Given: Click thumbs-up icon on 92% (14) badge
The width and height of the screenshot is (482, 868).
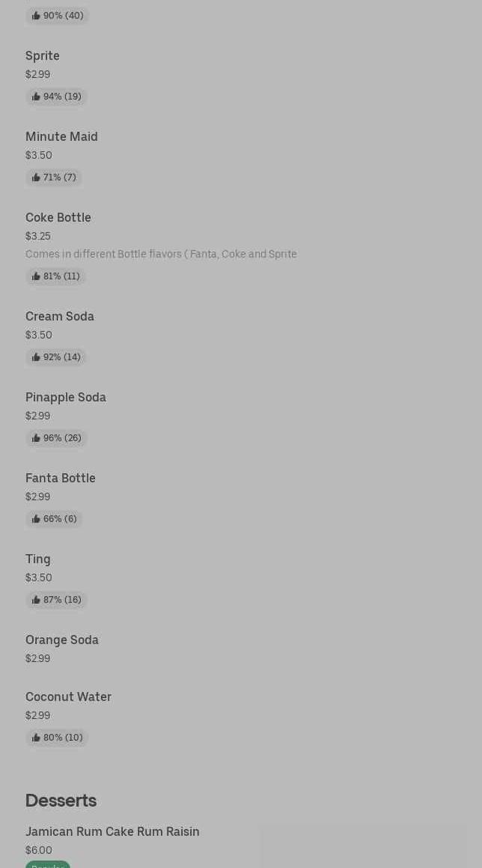Looking at the screenshot, I should (x=36, y=357).
